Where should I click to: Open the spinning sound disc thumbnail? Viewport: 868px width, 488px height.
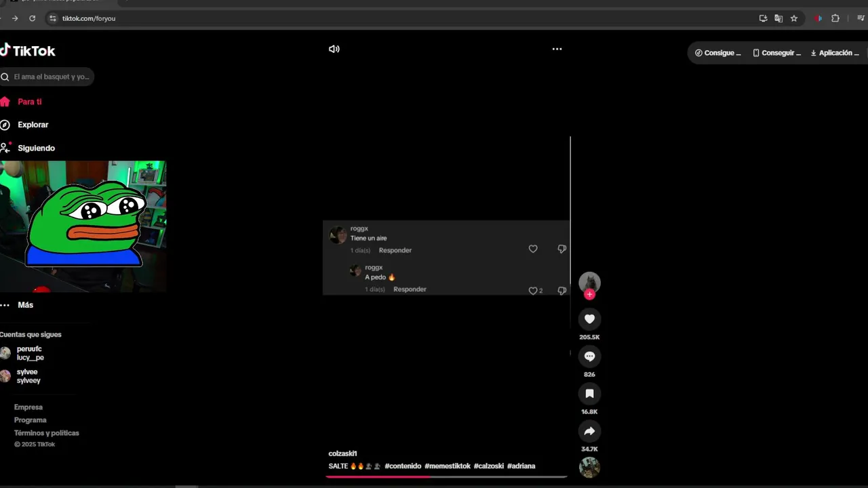pos(589,468)
